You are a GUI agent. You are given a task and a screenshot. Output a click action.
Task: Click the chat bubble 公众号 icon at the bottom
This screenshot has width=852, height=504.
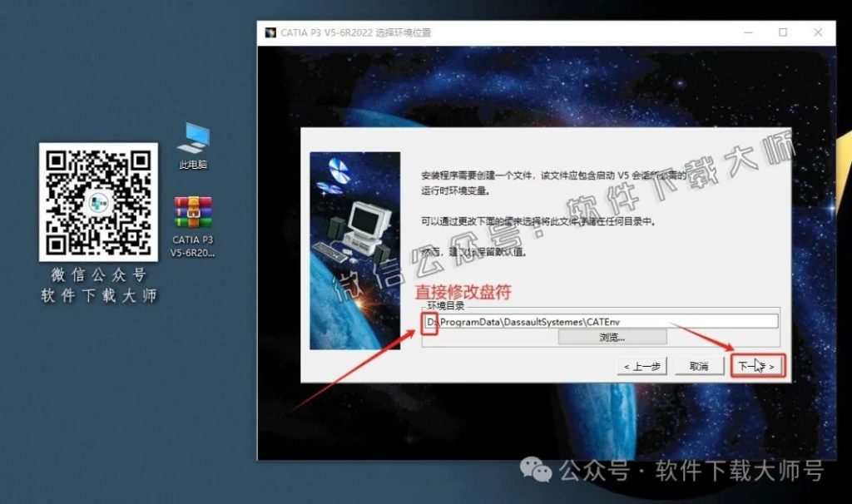(536, 471)
